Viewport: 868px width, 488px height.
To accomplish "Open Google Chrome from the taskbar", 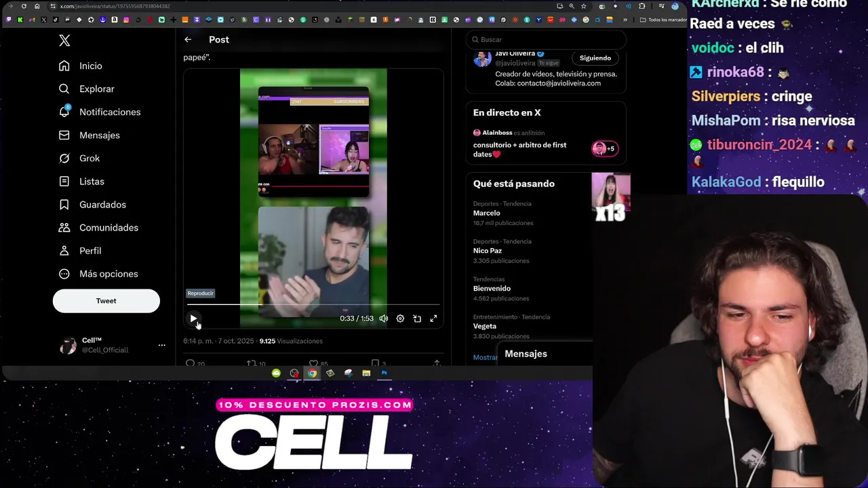I will pos(312,373).
